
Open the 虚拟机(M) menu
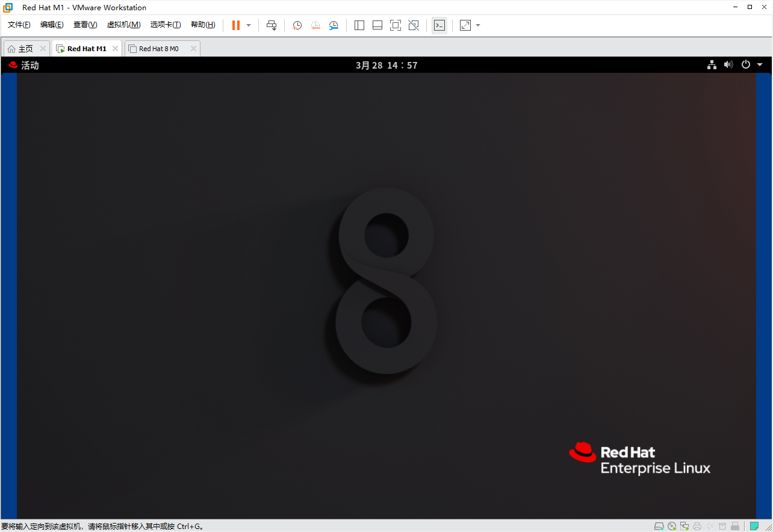[123, 25]
